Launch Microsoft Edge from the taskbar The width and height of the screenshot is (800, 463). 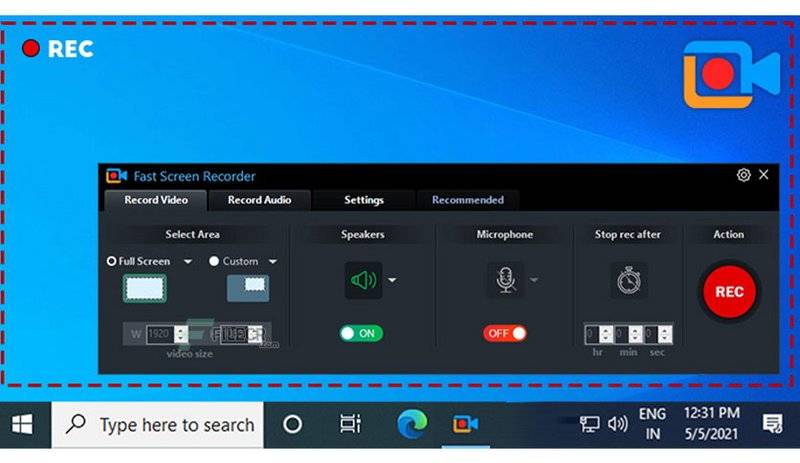pos(412,424)
